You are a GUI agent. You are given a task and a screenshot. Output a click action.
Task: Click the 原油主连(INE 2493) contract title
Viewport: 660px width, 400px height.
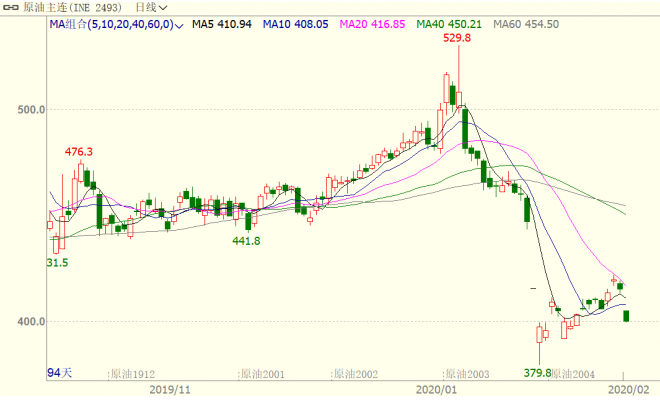[72, 8]
